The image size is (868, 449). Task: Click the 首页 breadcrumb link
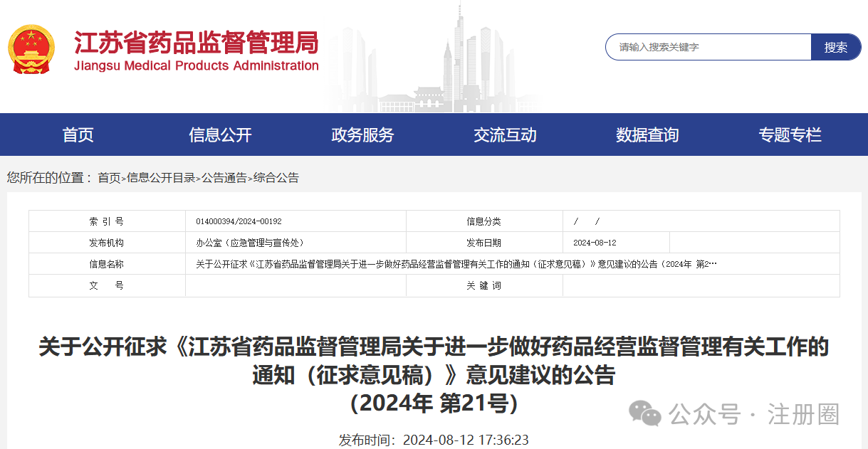tap(109, 178)
